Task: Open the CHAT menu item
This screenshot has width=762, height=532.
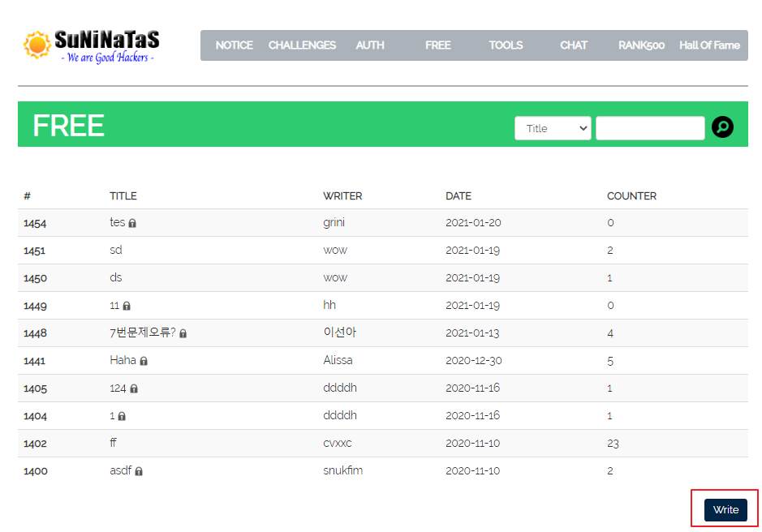Action: (x=574, y=45)
